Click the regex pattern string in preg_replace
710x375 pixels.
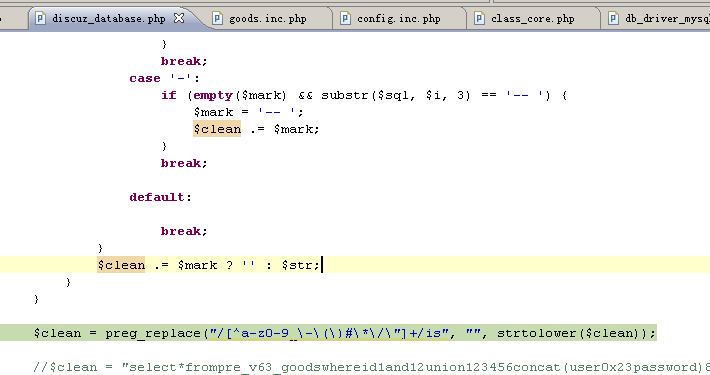click(329, 333)
